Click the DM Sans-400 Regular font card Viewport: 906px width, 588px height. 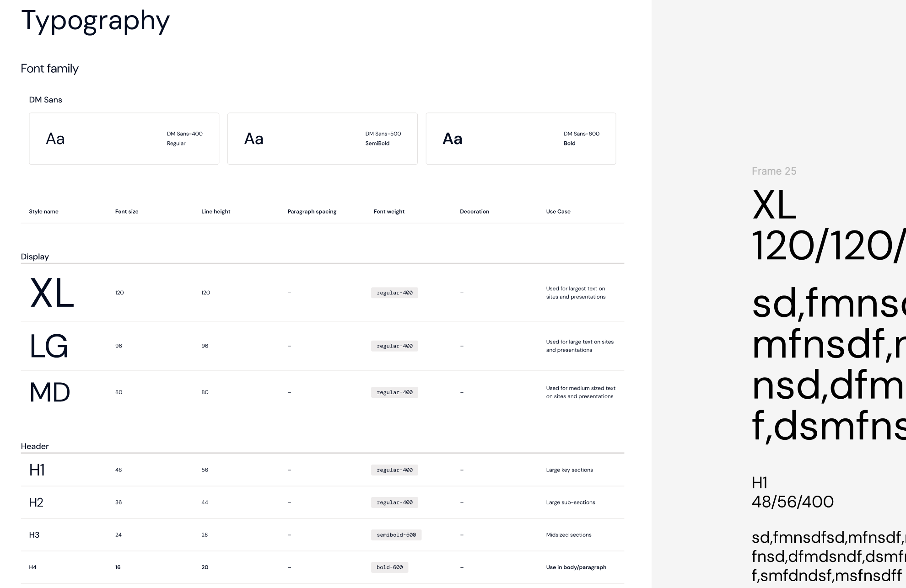pos(124,139)
